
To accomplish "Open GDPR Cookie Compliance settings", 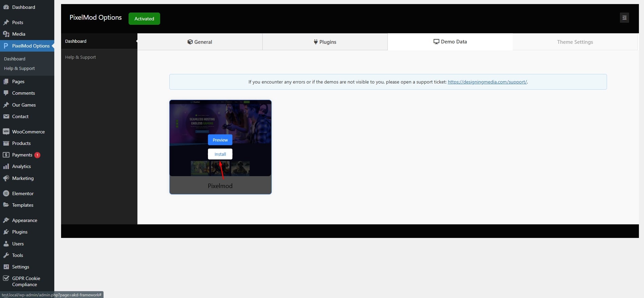I will coord(26,281).
